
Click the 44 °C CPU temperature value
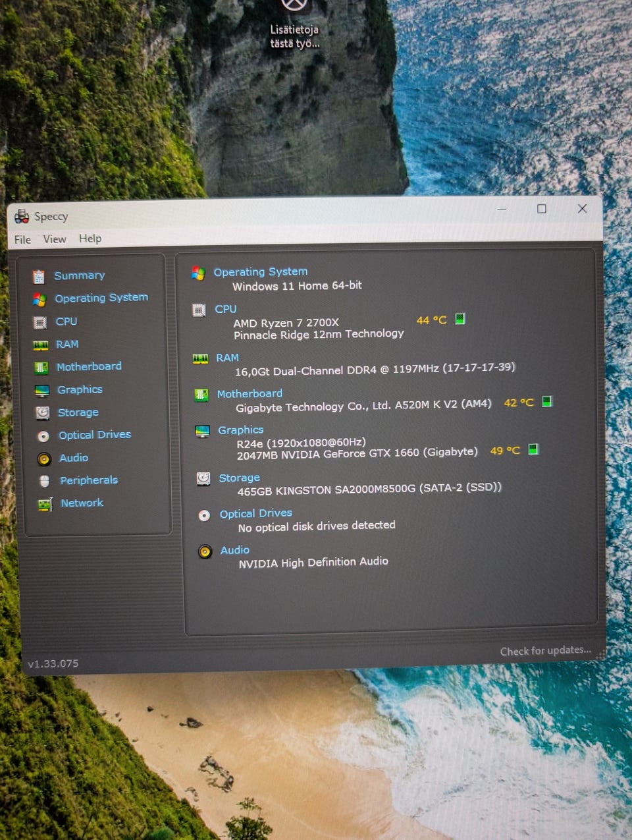(432, 320)
